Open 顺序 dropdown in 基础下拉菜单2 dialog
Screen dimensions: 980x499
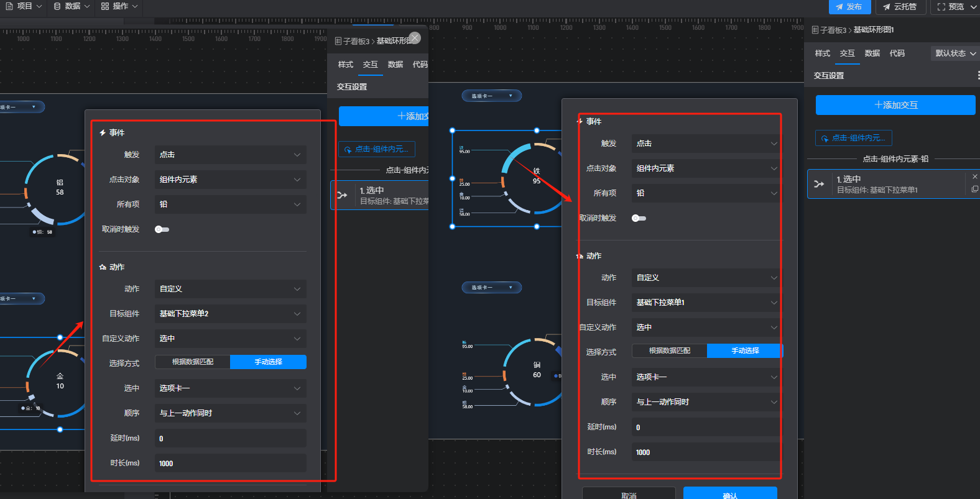(x=231, y=413)
